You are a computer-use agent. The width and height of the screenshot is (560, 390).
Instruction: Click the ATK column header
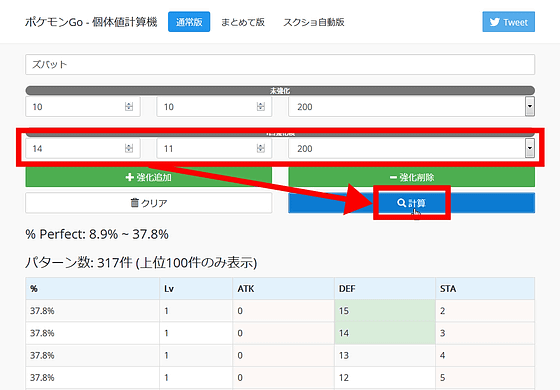tap(284, 289)
